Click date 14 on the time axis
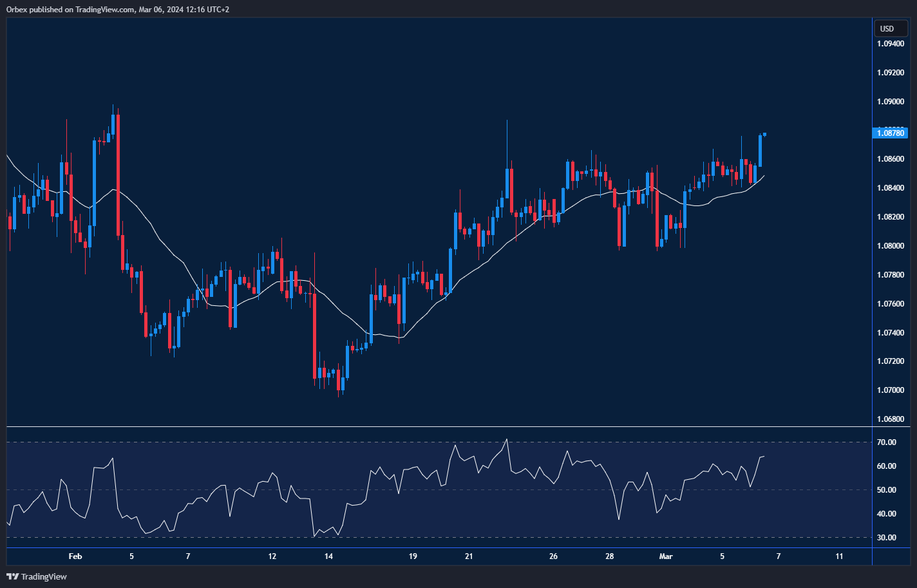The image size is (917, 588). coord(328,556)
